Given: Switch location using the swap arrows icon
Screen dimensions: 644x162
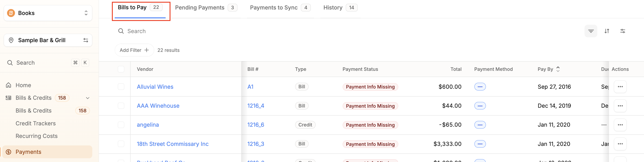Looking at the screenshot, I should (x=86, y=40).
